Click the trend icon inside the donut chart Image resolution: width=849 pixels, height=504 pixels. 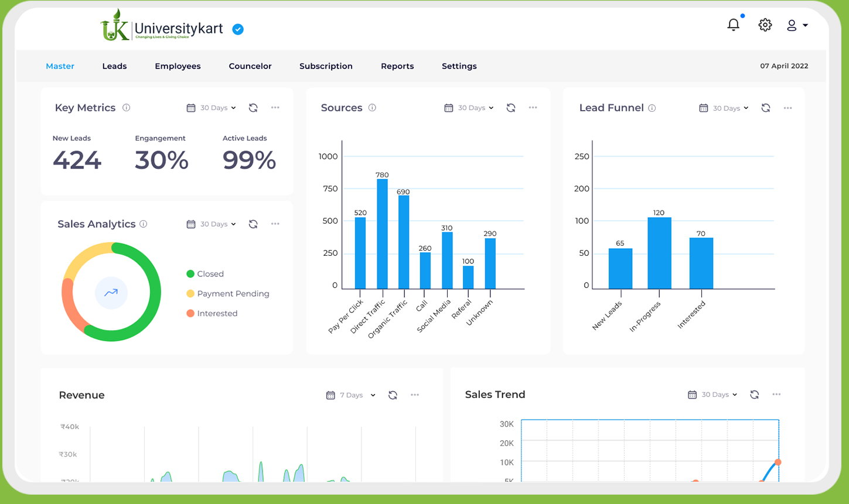pyautogui.click(x=111, y=293)
